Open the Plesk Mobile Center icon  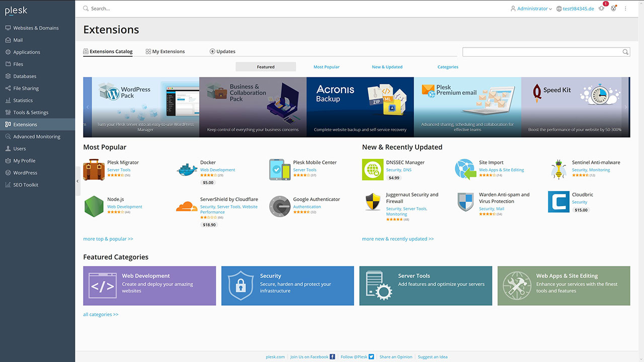tap(280, 170)
